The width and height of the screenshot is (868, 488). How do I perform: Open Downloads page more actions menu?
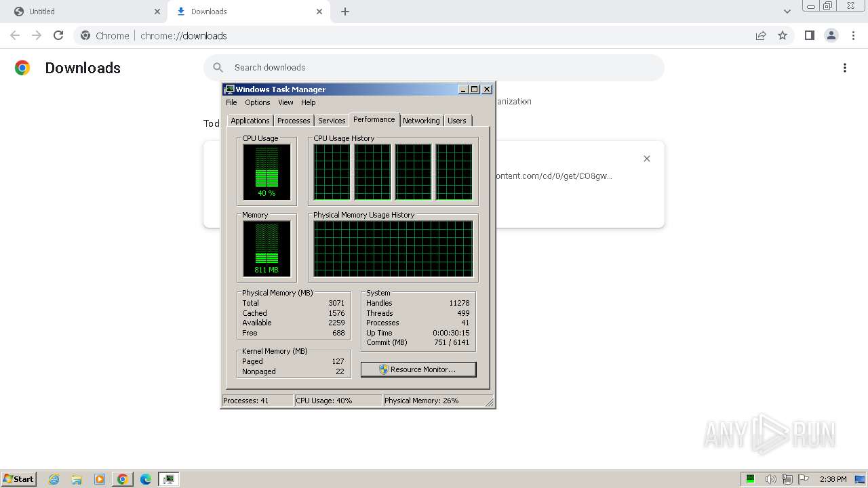pyautogui.click(x=844, y=68)
